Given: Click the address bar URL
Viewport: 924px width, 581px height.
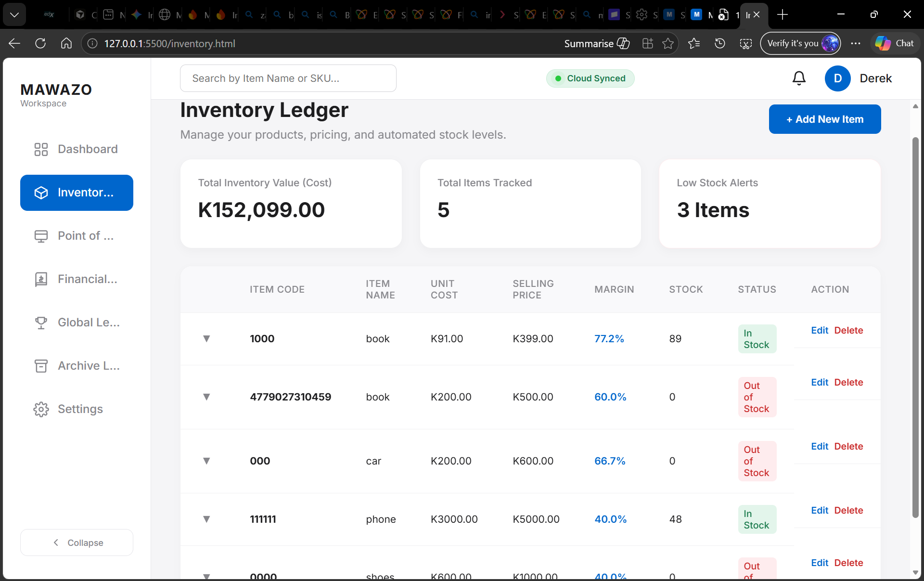Looking at the screenshot, I should click(x=170, y=43).
